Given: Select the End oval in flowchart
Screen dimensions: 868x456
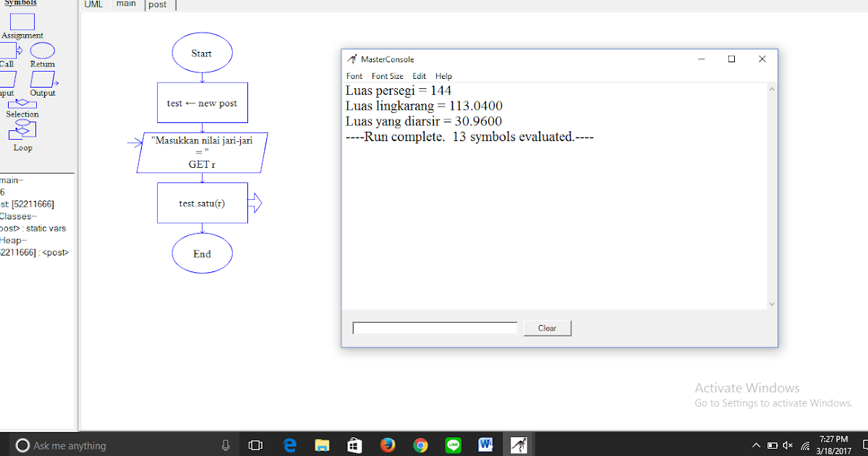Looking at the screenshot, I should tap(202, 254).
